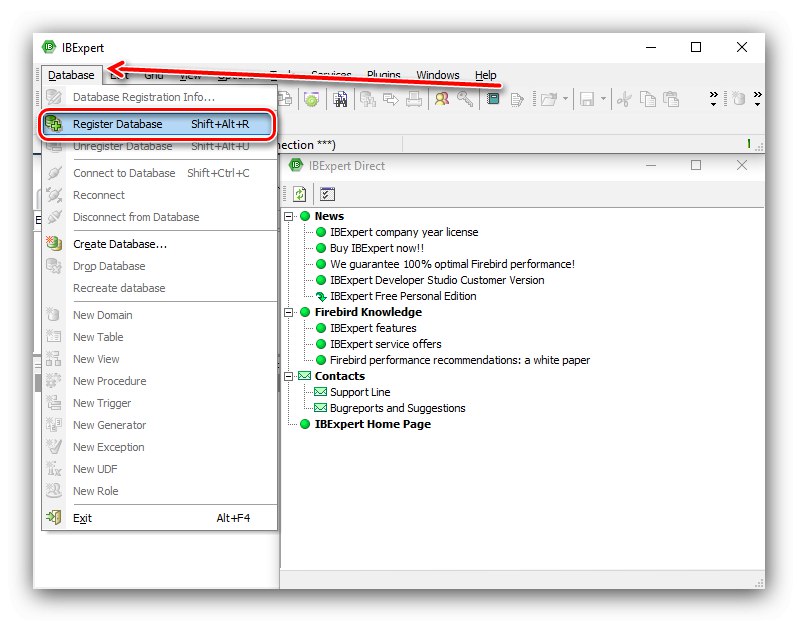Select Recreate database menu entry

[x=160, y=288]
